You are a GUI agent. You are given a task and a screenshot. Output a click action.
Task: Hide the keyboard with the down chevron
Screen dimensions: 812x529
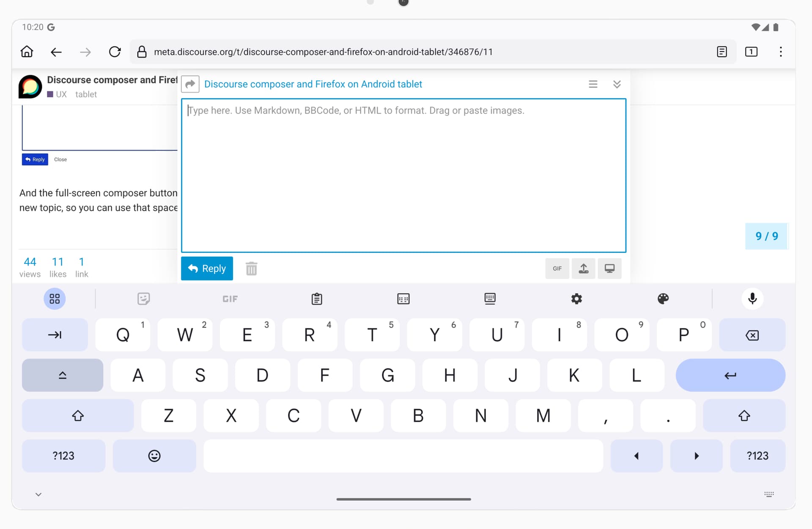[38, 494]
